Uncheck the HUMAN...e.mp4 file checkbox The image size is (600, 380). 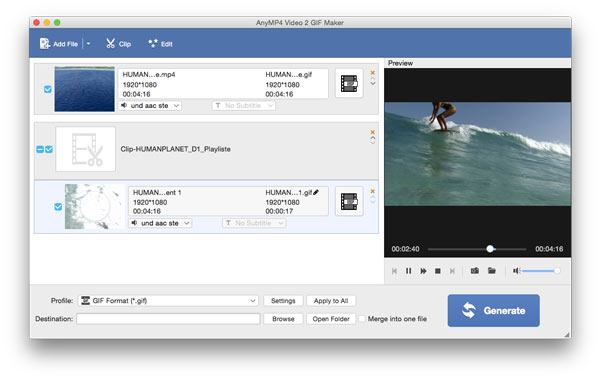point(47,89)
